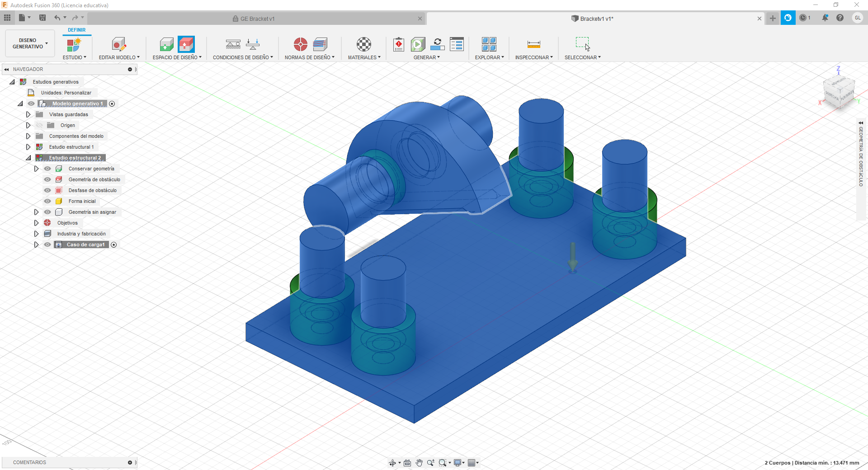
Task: Click the Orbit icon in navigation bar
Action: pyautogui.click(x=392, y=462)
